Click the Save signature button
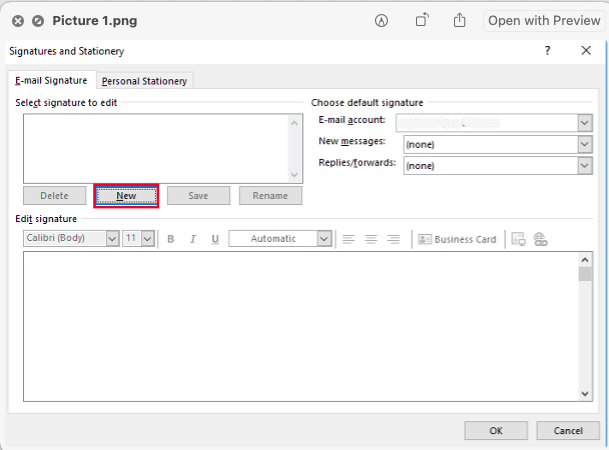609x450 pixels. [x=198, y=196]
